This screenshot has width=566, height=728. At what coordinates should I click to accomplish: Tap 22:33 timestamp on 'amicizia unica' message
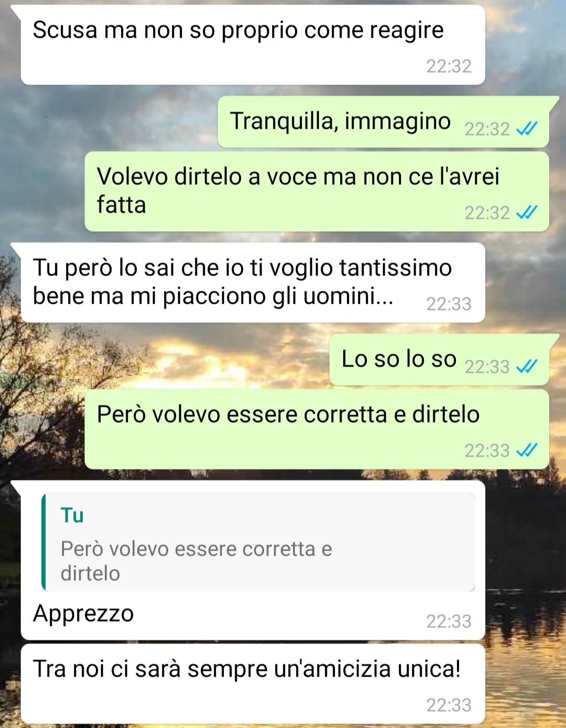[x=449, y=705]
